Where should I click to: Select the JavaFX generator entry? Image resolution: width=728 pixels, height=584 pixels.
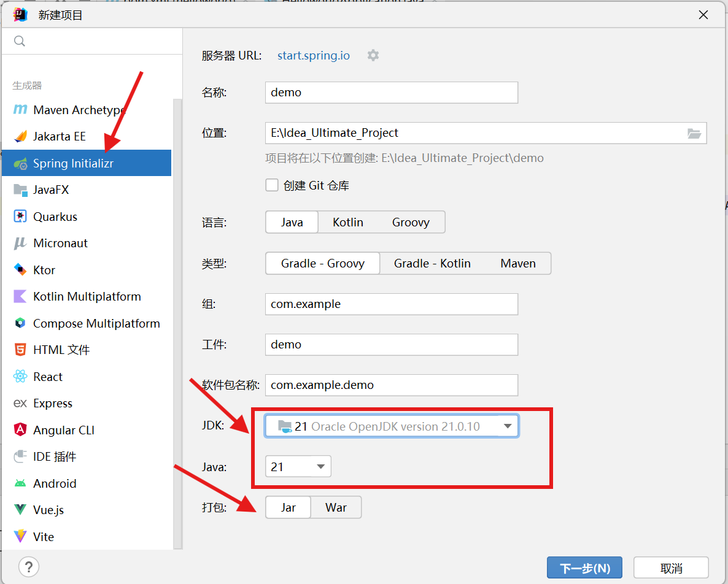click(87, 190)
